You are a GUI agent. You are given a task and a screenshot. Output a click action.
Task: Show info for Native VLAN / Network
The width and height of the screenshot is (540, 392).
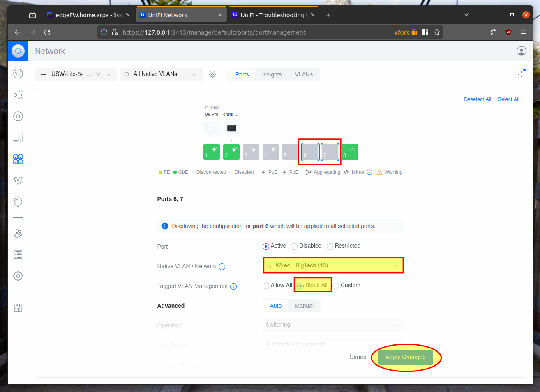pyautogui.click(x=222, y=267)
